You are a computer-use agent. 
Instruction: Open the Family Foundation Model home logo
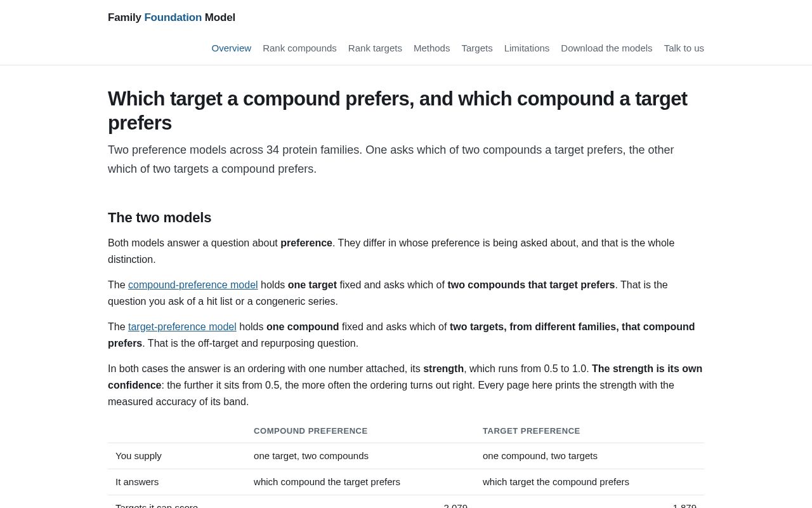171,18
